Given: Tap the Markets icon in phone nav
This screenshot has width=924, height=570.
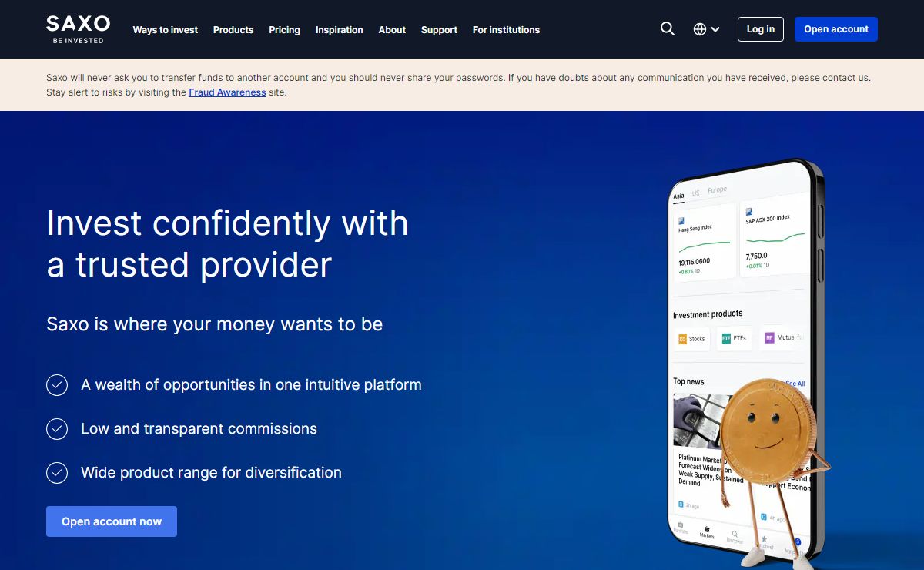Looking at the screenshot, I should coord(707,531).
